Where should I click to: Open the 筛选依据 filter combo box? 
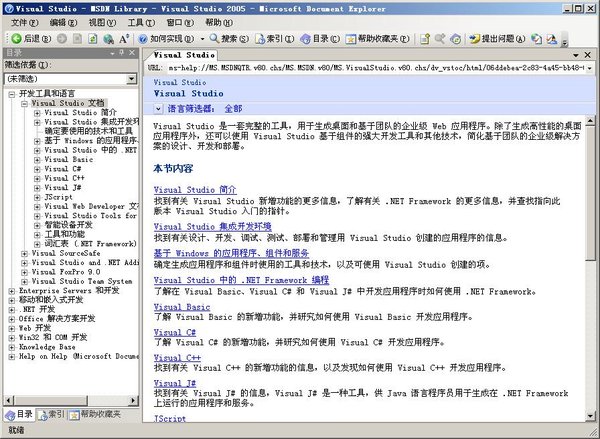click(x=71, y=79)
